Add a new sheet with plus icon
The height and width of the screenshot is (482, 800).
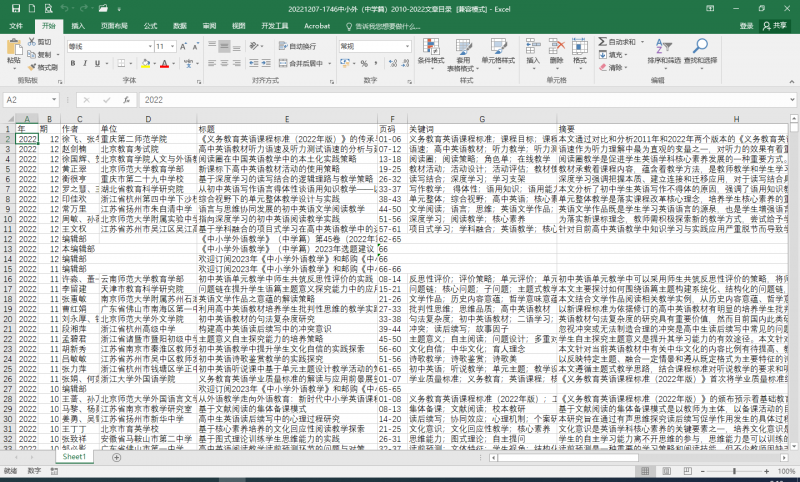coord(116,457)
